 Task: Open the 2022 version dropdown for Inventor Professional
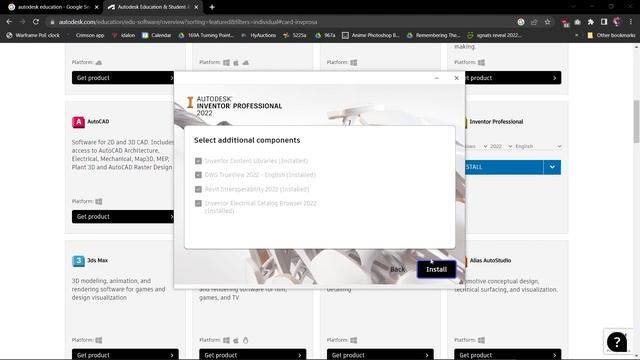click(501, 146)
